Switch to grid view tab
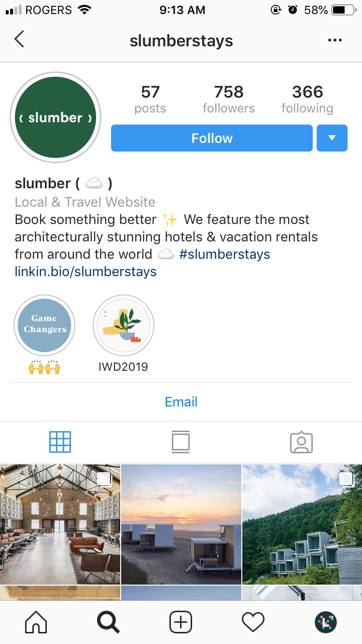The image size is (362, 644). (60, 442)
